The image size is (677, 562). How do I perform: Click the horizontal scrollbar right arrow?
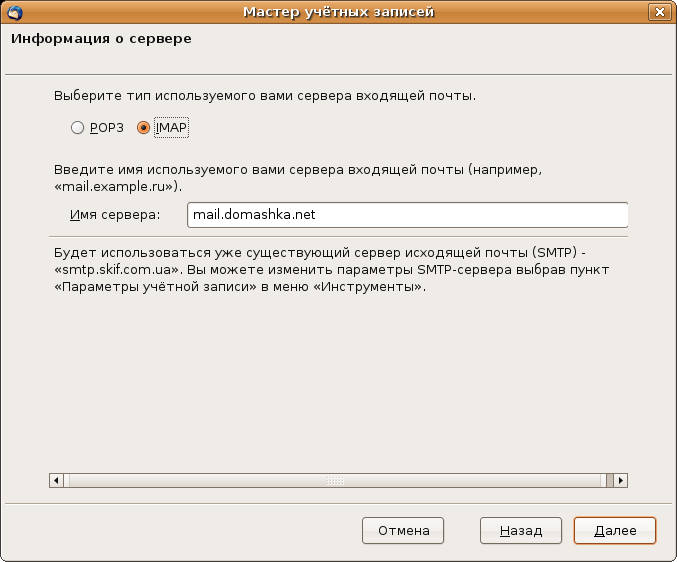pyautogui.click(x=621, y=481)
